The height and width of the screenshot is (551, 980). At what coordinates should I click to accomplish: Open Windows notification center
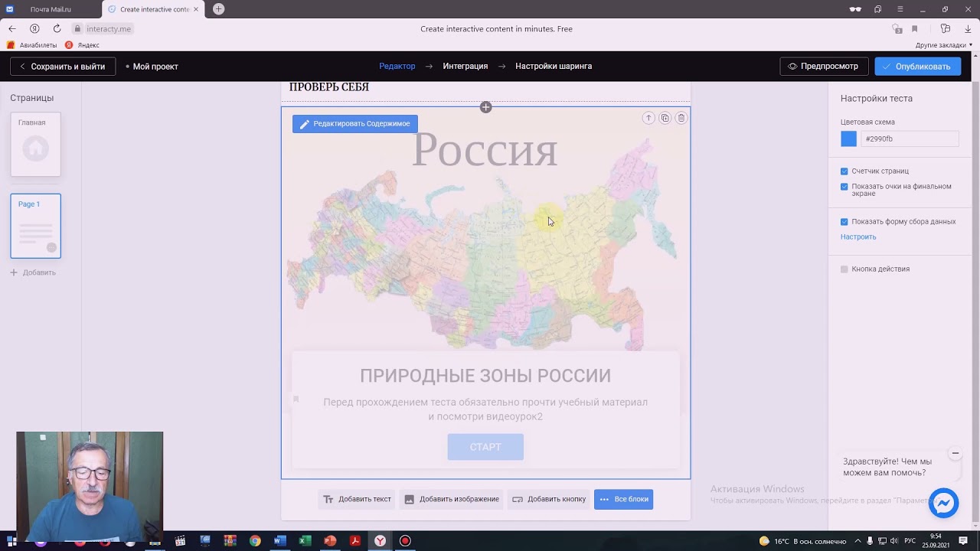tap(963, 541)
